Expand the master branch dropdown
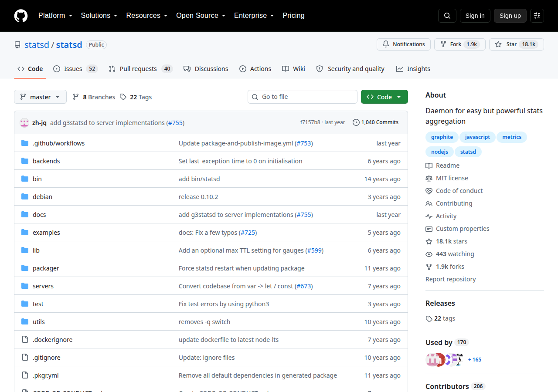Viewport: 558px width, 392px height. click(40, 97)
